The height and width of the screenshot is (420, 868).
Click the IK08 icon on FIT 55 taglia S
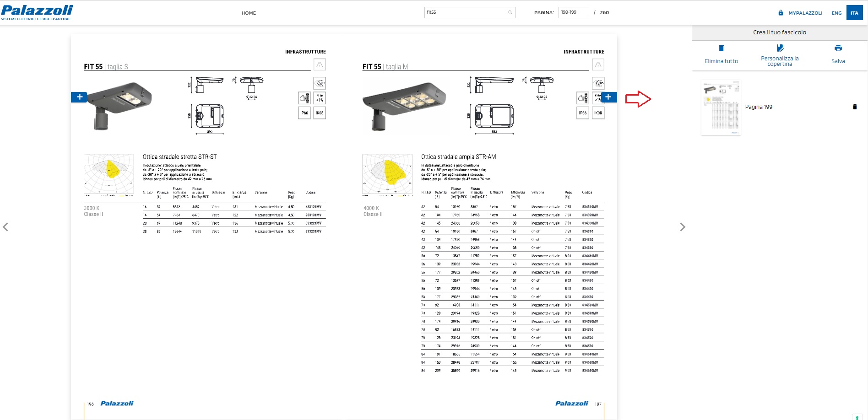(x=320, y=113)
